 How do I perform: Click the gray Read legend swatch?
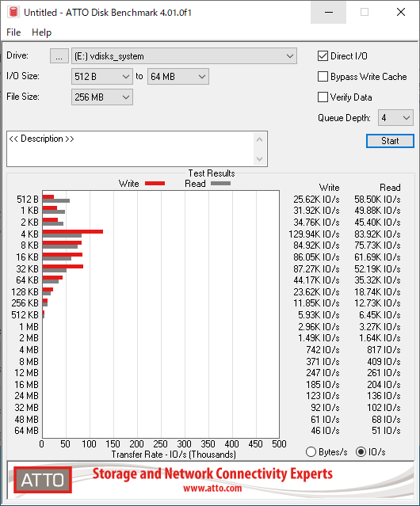point(220,183)
